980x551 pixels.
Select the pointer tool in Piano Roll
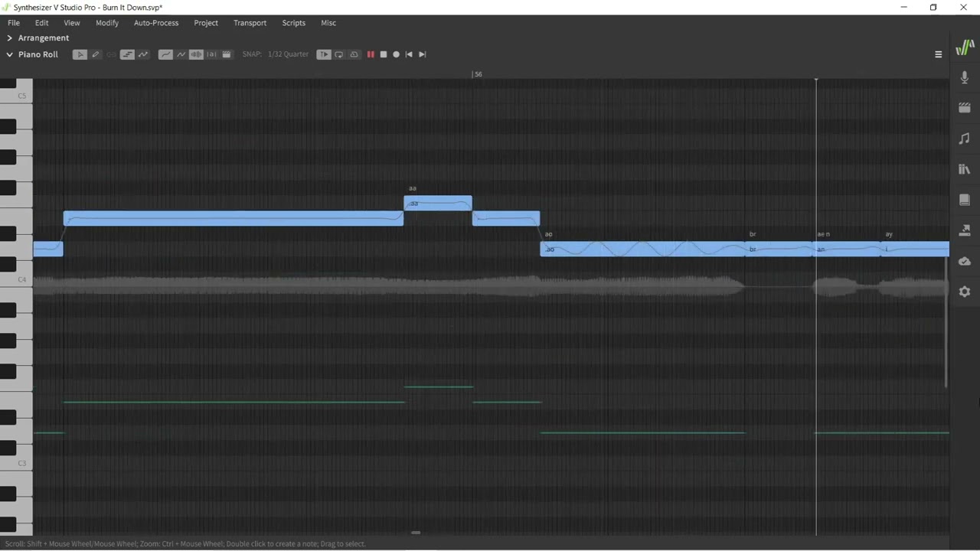coord(80,54)
